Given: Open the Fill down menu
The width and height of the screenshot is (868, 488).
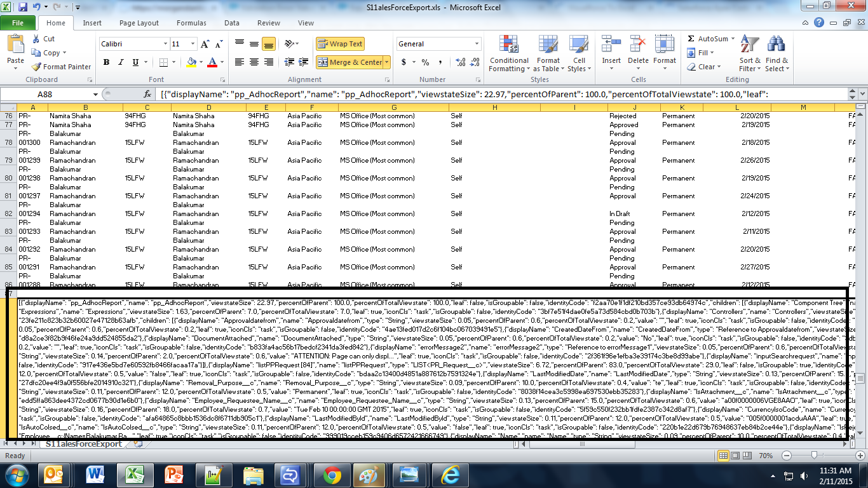Looking at the screenshot, I should point(702,53).
